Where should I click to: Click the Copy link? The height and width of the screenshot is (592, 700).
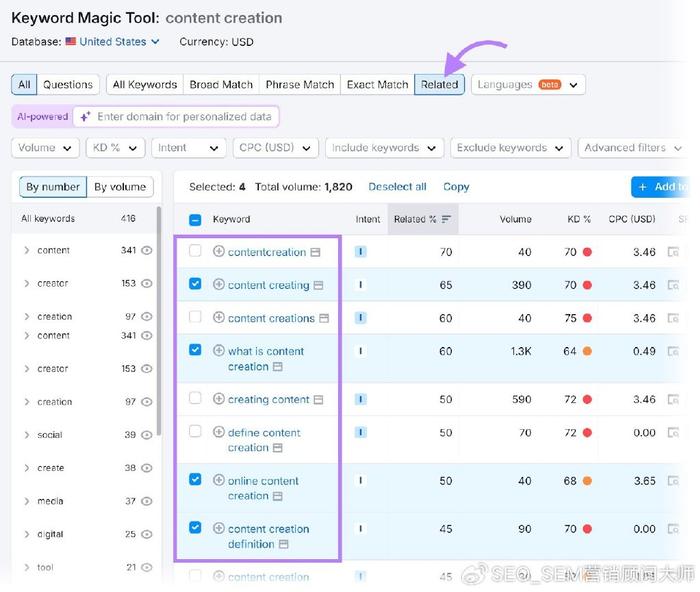[x=456, y=187]
